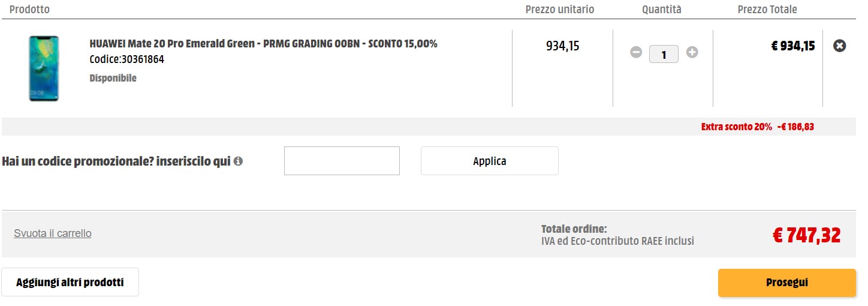Increase quantity with the plus icon

[692, 53]
